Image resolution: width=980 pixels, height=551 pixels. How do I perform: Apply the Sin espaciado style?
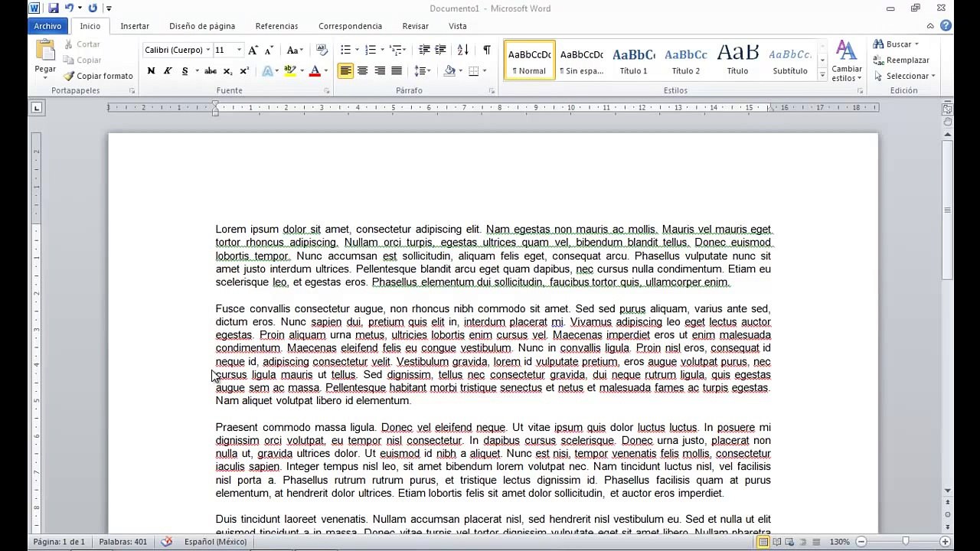582,60
